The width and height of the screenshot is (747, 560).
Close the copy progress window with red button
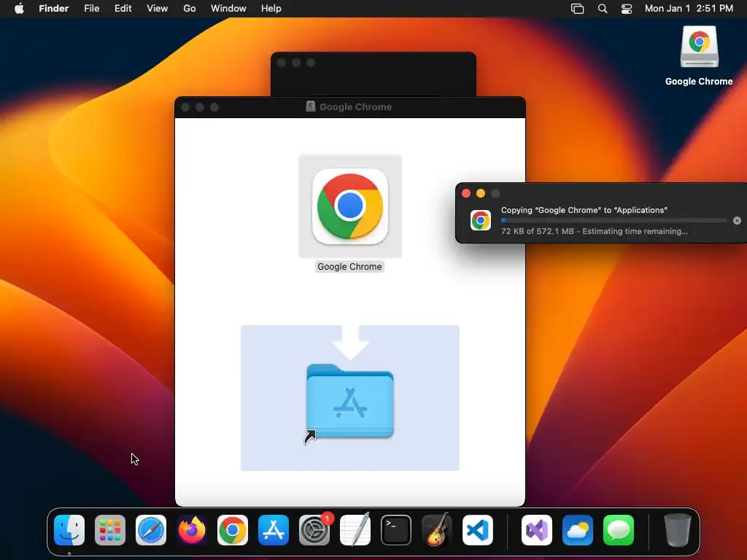click(466, 193)
